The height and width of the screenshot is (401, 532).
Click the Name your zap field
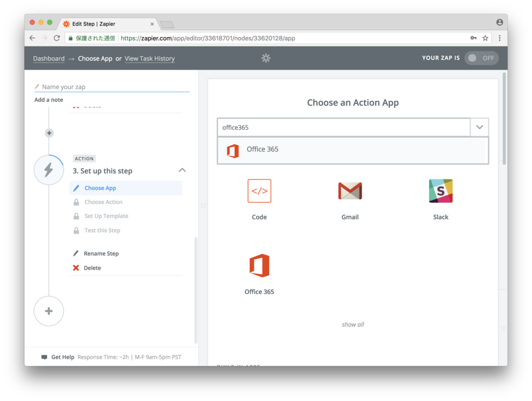[x=112, y=87]
